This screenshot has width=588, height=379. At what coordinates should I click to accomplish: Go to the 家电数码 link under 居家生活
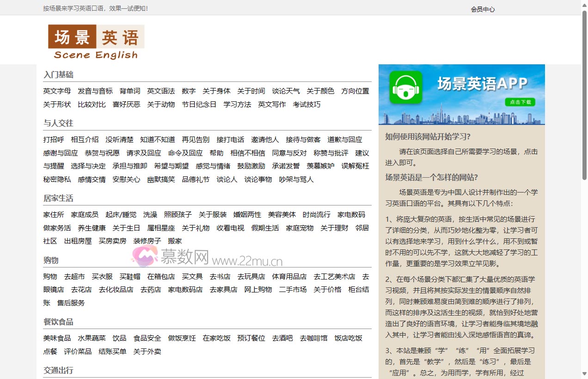(351, 215)
